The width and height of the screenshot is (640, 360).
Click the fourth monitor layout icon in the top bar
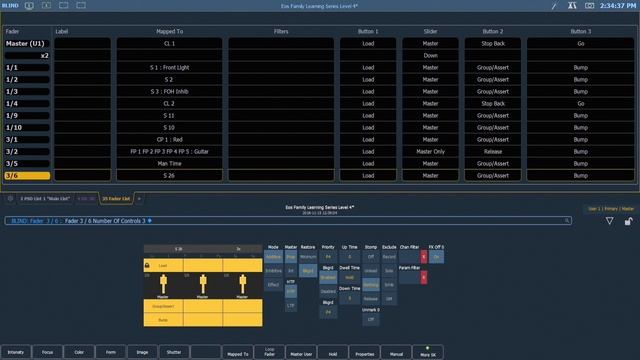coord(81,6)
